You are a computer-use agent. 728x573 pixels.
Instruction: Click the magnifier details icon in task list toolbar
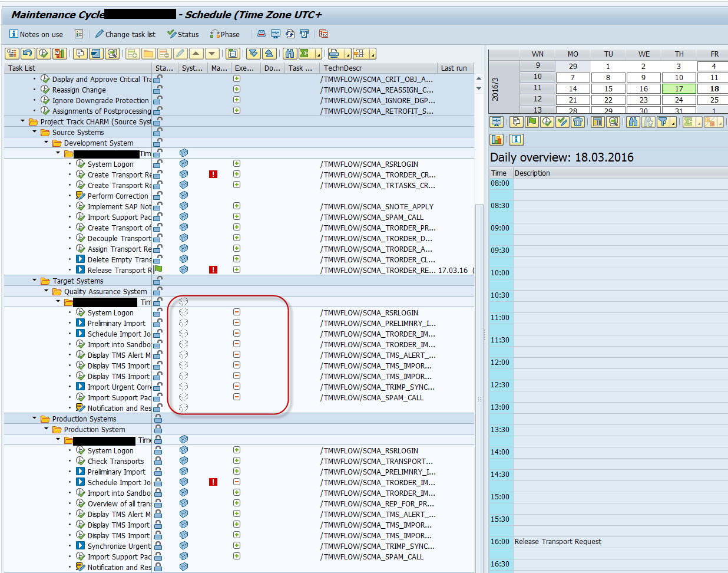[x=112, y=54]
